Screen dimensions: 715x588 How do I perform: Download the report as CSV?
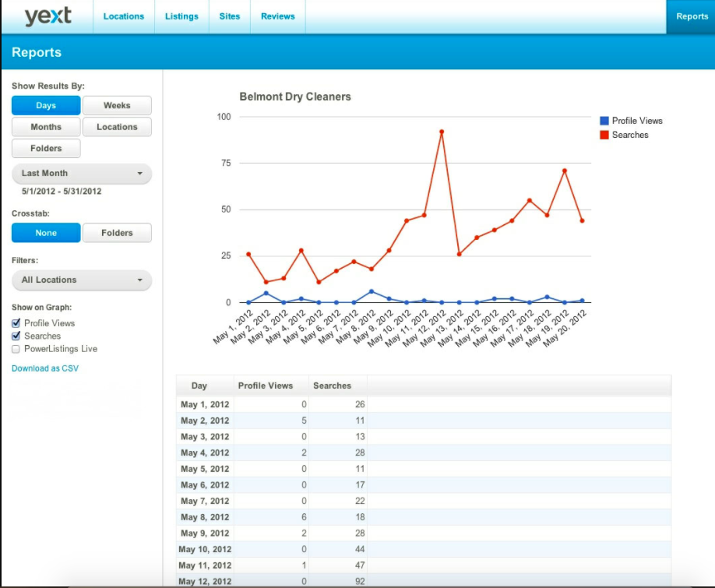click(x=45, y=368)
